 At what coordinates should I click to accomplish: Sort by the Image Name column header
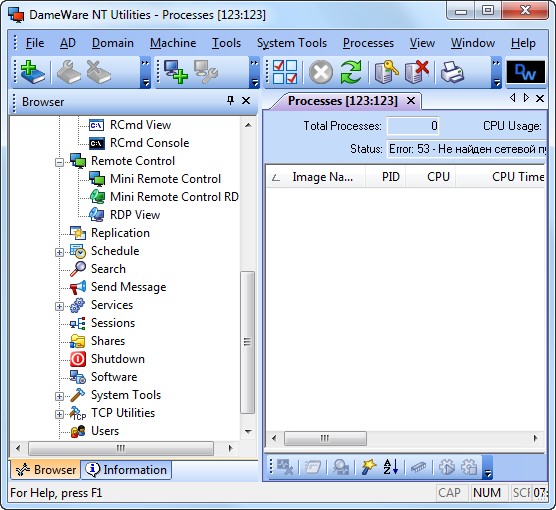(316, 177)
